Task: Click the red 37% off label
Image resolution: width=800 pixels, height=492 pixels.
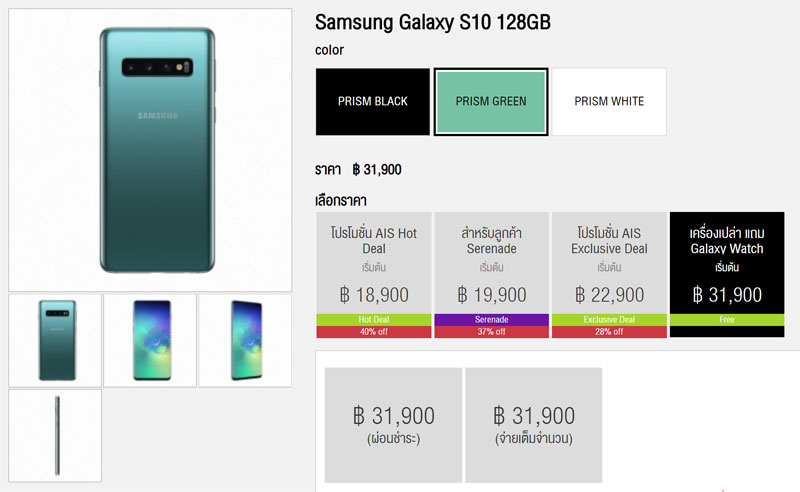Action: click(491, 332)
